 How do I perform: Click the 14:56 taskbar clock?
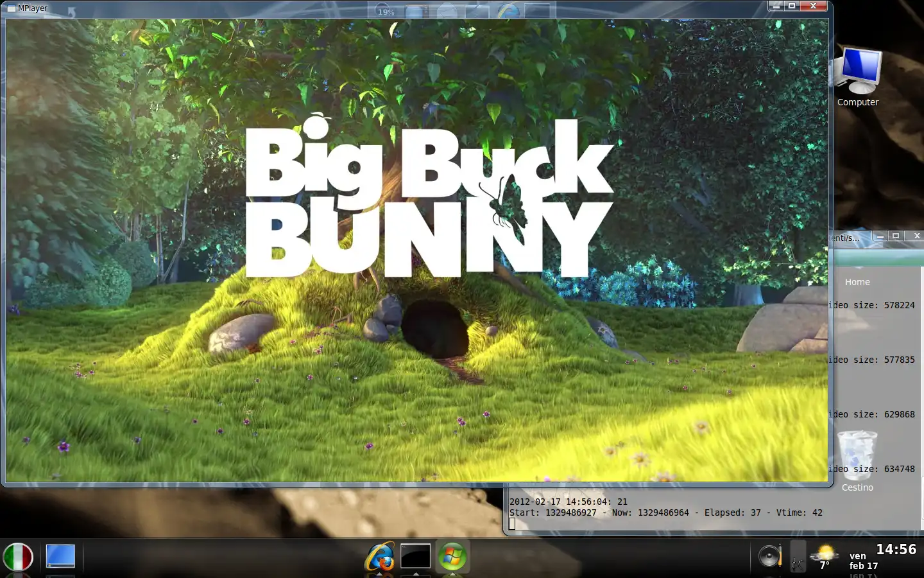896,549
